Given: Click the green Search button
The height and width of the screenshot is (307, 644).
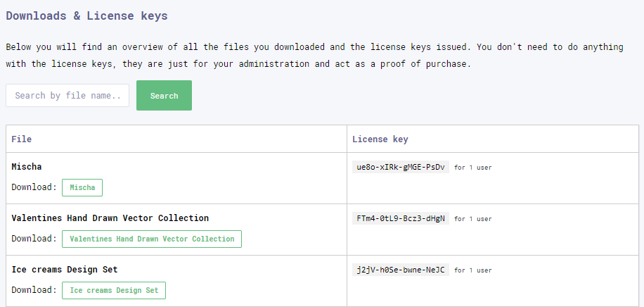Looking at the screenshot, I should coord(164,96).
